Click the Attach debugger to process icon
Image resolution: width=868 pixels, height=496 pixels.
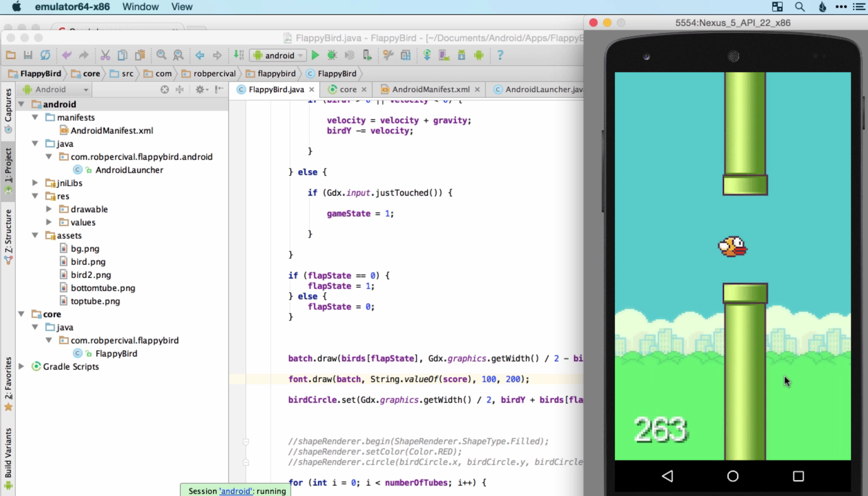(x=367, y=55)
